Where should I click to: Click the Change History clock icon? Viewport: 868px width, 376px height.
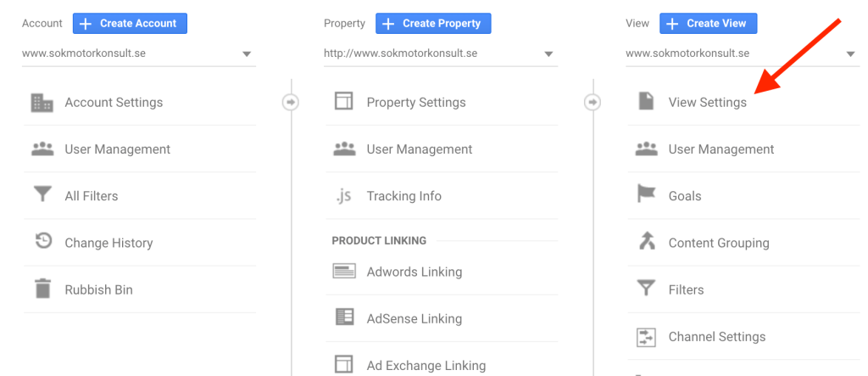[42, 243]
